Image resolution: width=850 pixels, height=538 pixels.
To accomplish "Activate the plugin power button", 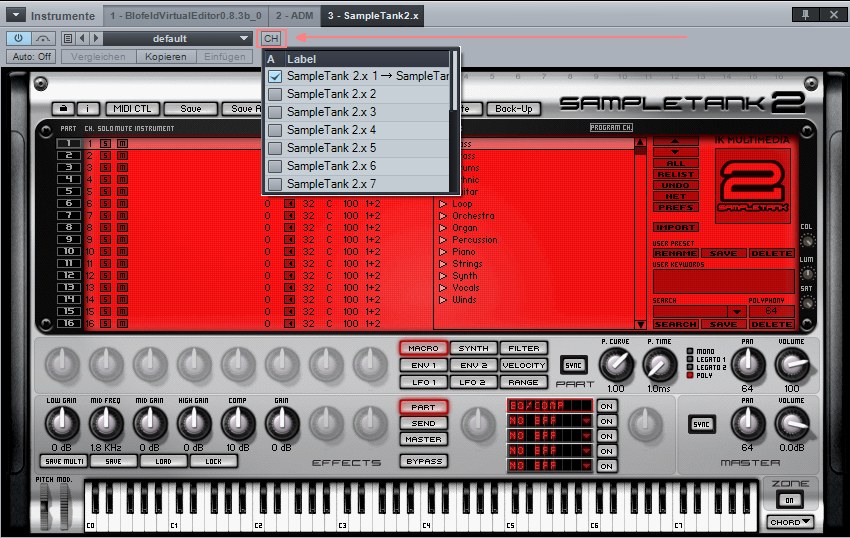I will (18, 39).
